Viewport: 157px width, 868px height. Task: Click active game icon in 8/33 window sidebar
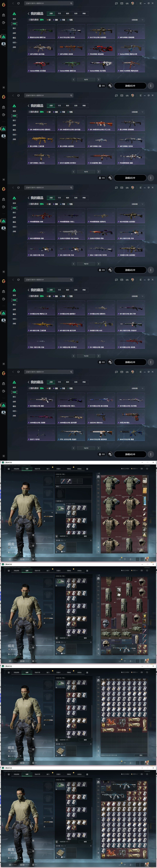point(3,37)
